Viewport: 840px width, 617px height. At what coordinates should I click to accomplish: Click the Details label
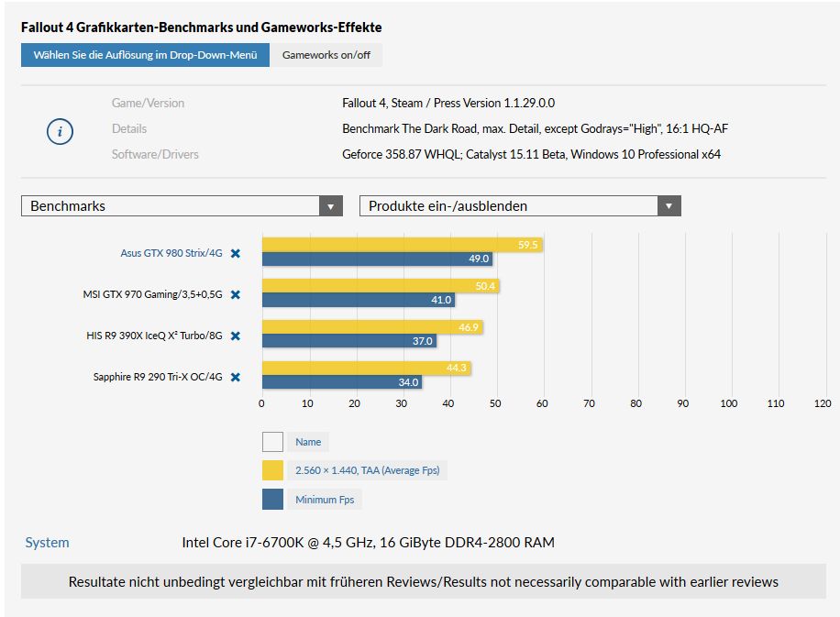pyautogui.click(x=129, y=128)
